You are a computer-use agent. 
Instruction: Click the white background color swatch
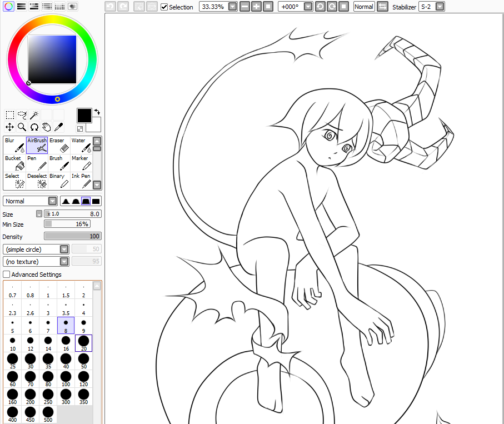coord(96,126)
